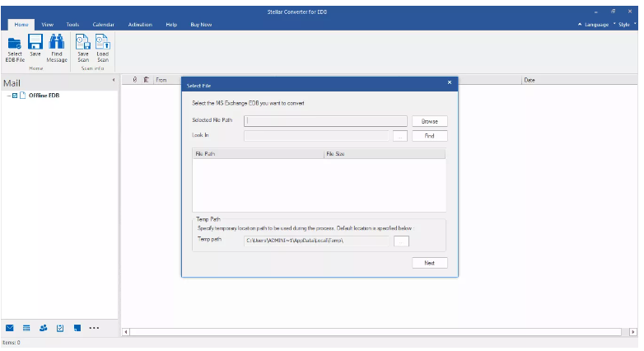Switch to Mail view icon at bottom
The height and width of the screenshot is (351, 644).
pyautogui.click(x=10, y=328)
